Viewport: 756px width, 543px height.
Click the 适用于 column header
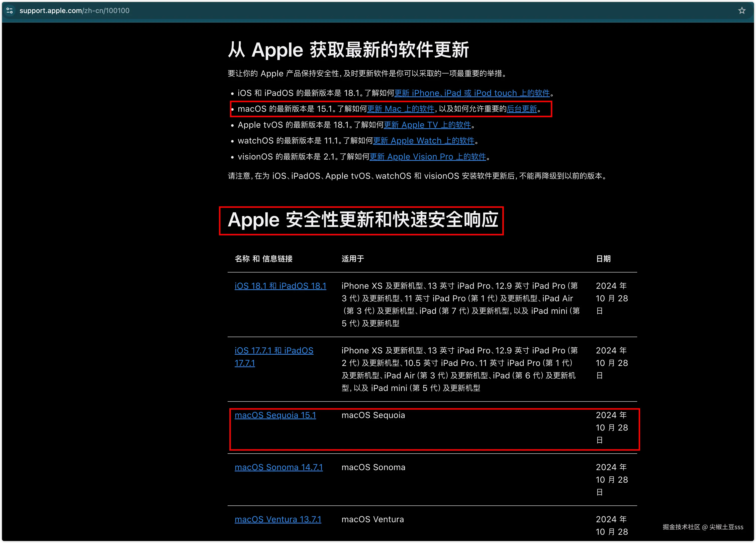point(353,259)
